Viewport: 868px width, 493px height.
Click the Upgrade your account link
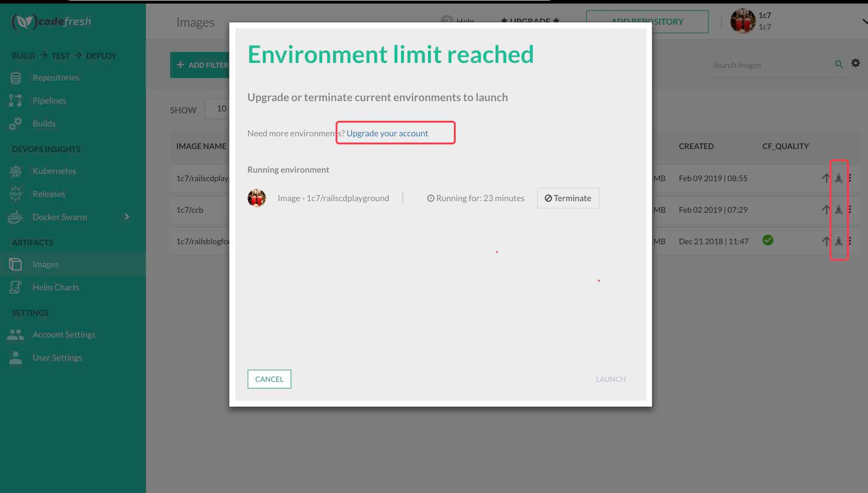click(387, 133)
